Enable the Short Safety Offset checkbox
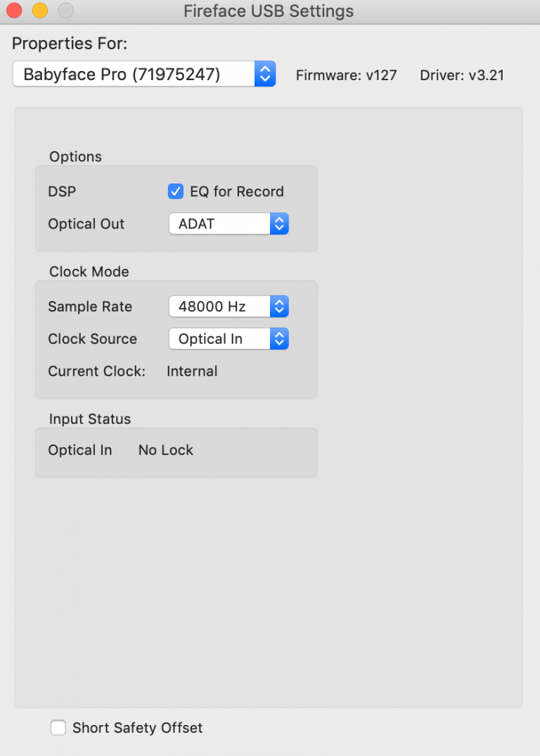Screen dimensions: 540x756 (x=58, y=727)
